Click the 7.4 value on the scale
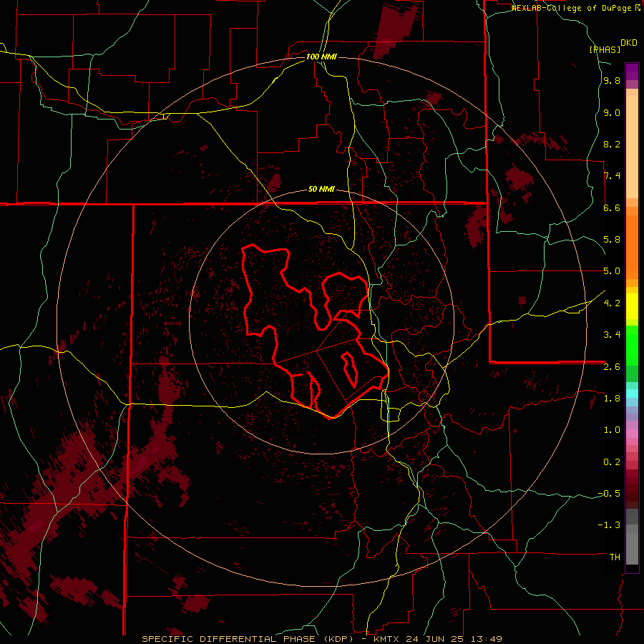The width and height of the screenshot is (644, 644). [x=612, y=176]
